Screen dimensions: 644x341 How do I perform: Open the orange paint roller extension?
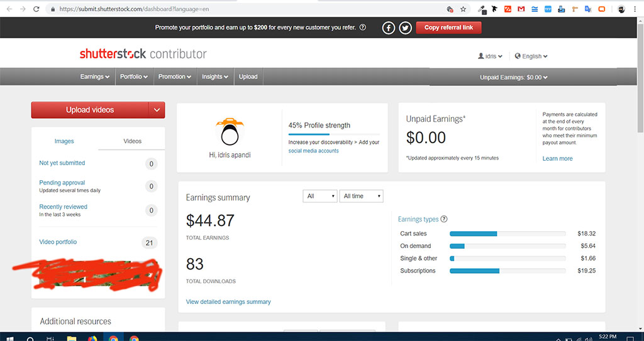(575, 9)
